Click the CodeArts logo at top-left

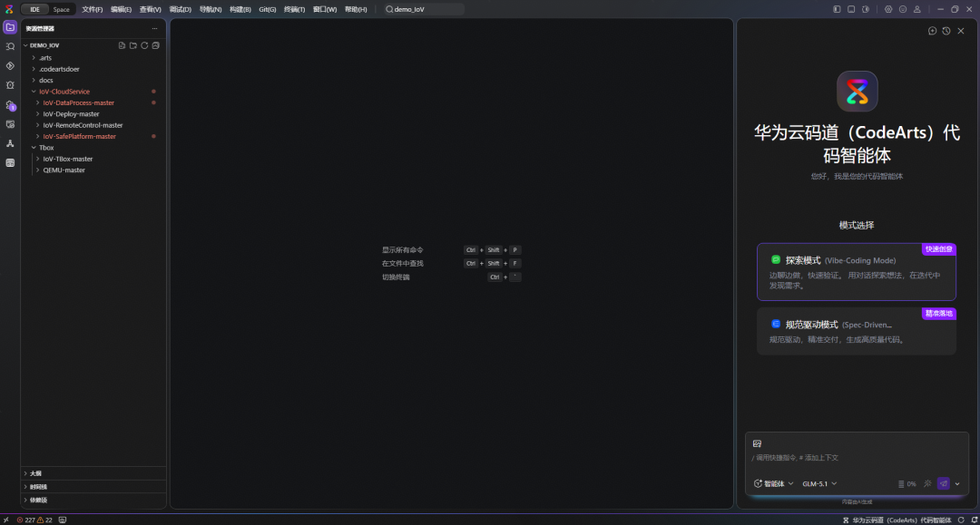9,9
